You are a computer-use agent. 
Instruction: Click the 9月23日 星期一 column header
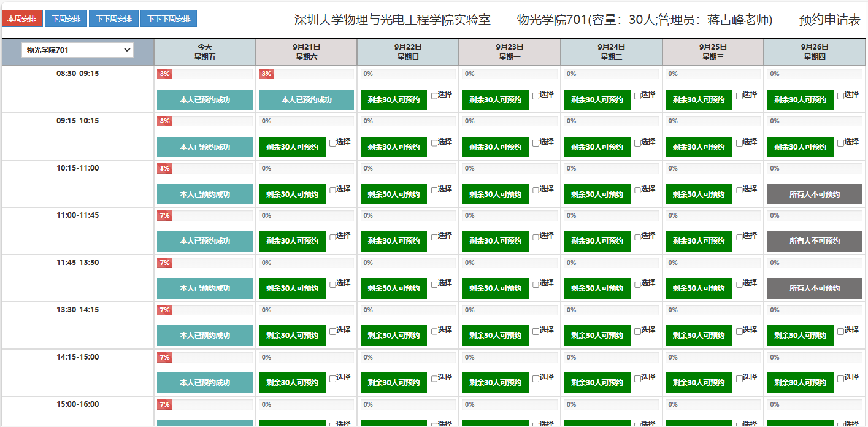point(509,52)
